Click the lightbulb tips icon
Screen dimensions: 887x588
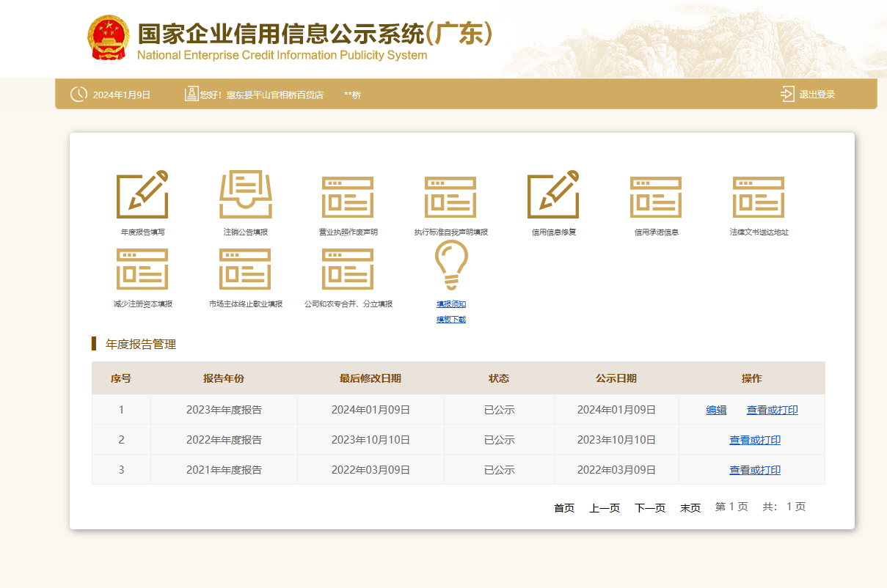(451, 265)
